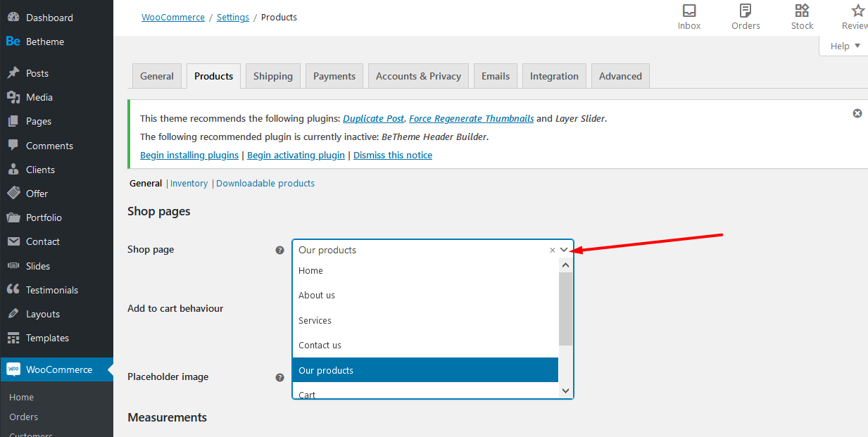Click the Clients person icon

pos(13,170)
